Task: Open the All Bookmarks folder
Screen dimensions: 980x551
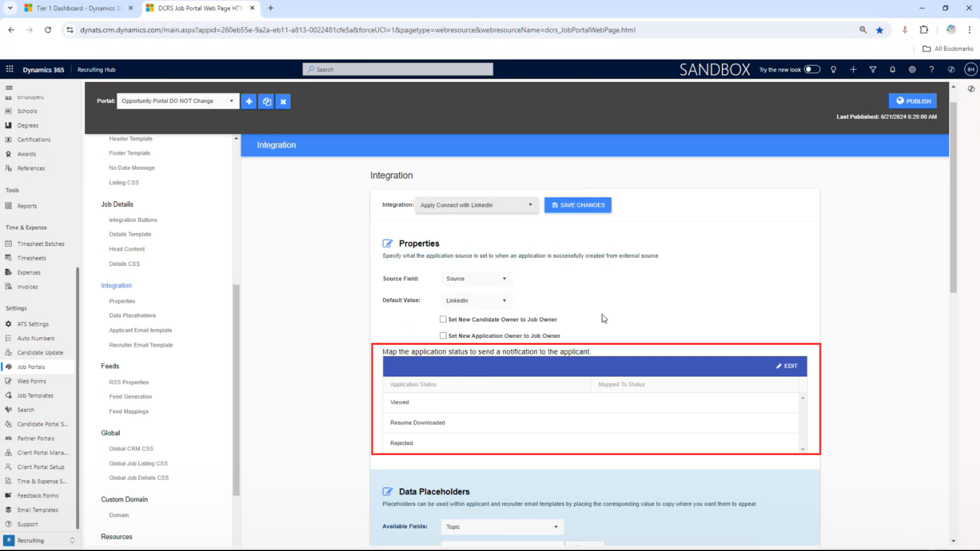Action: 948,48
